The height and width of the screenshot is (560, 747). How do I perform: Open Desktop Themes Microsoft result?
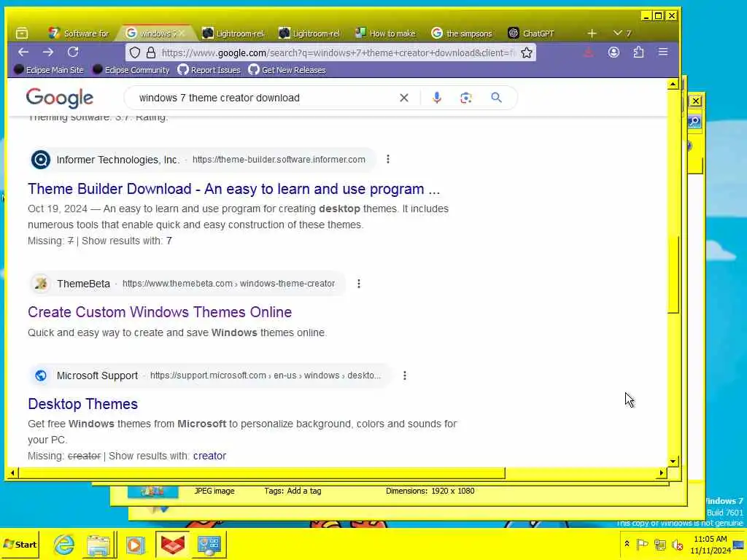coord(83,404)
